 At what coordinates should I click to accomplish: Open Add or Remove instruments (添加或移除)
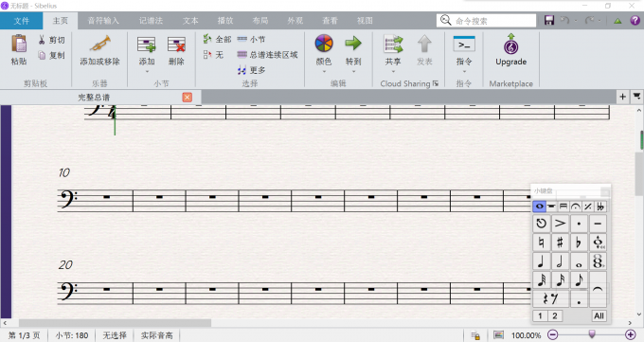pos(99,50)
